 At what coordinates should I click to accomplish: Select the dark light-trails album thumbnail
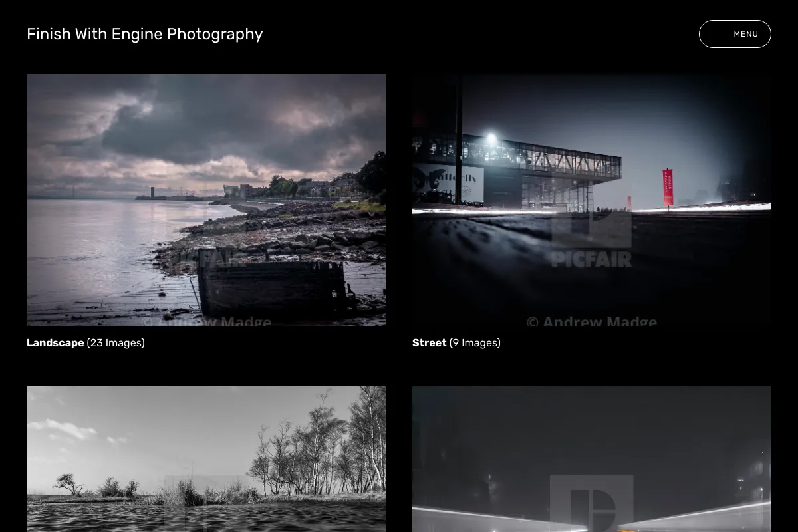[592, 459]
